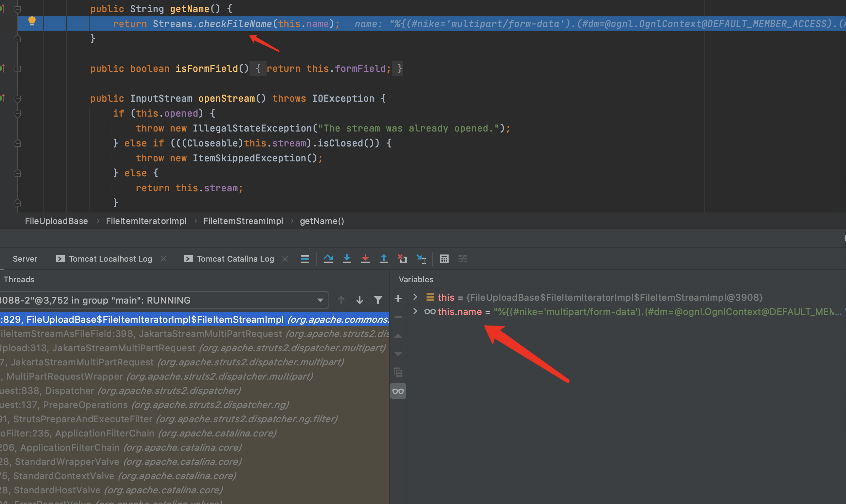Select MultiPartRequestWrapper stack frame
846x504 pixels.
coord(194,376)
